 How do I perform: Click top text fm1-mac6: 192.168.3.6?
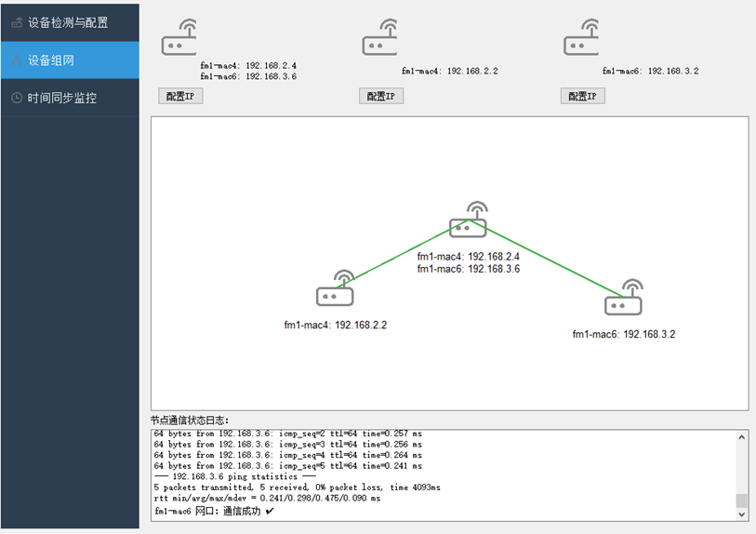coord(248,76)
